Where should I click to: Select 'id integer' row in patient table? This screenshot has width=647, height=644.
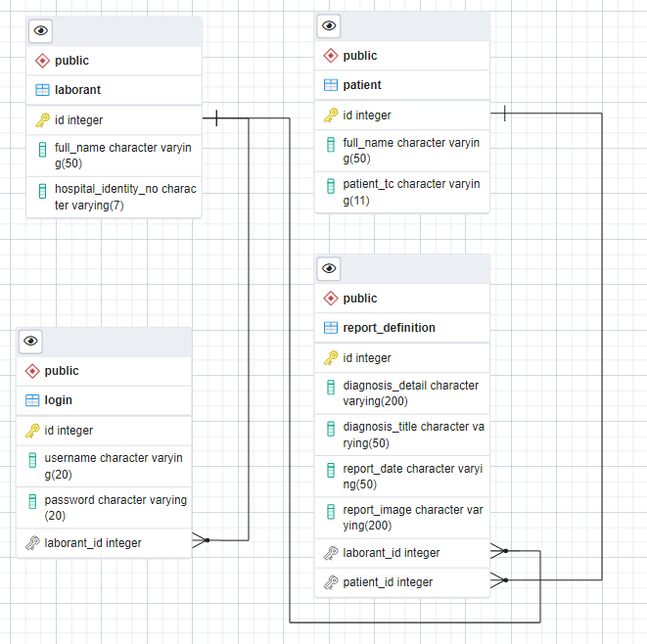point(402,115)
